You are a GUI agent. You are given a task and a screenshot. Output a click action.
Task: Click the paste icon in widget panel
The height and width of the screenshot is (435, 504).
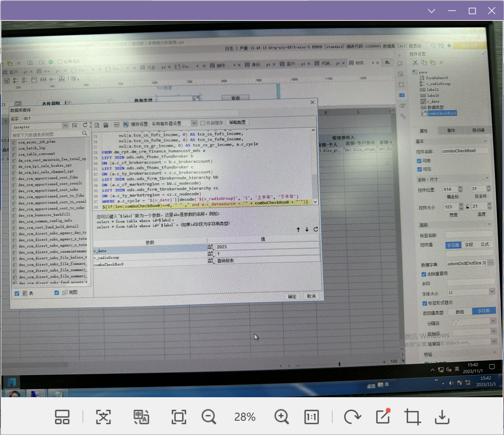point(432,63)
